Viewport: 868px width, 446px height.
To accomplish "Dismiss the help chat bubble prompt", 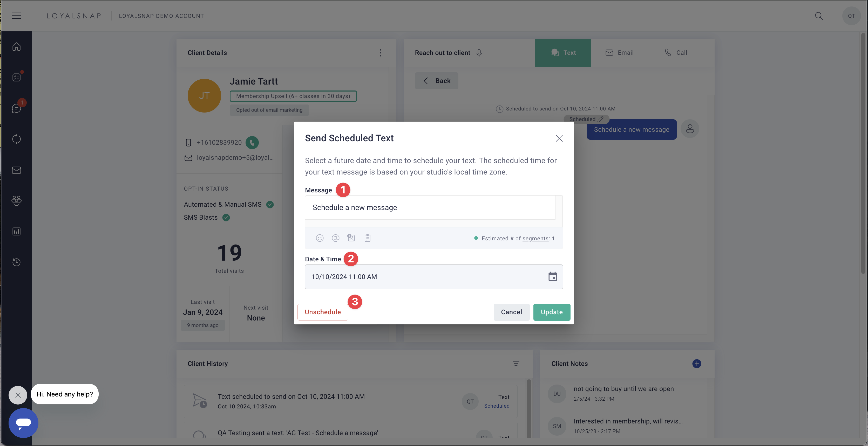I will click(18, 395).
